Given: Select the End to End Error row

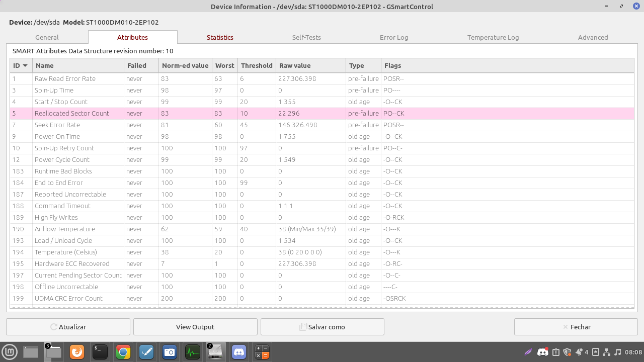Looking at the screenshot, I should pyautogui.click(x=322, y=183).
